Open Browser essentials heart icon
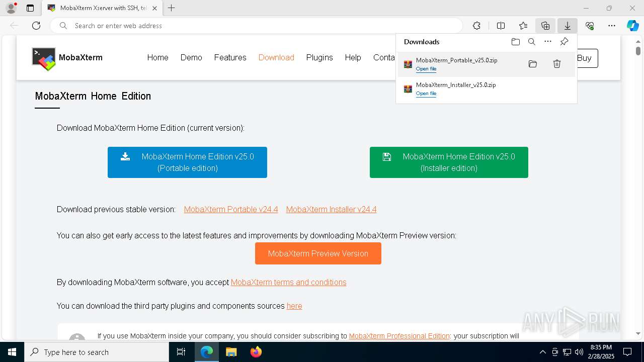Screen dimensions: 644x362 590,26
